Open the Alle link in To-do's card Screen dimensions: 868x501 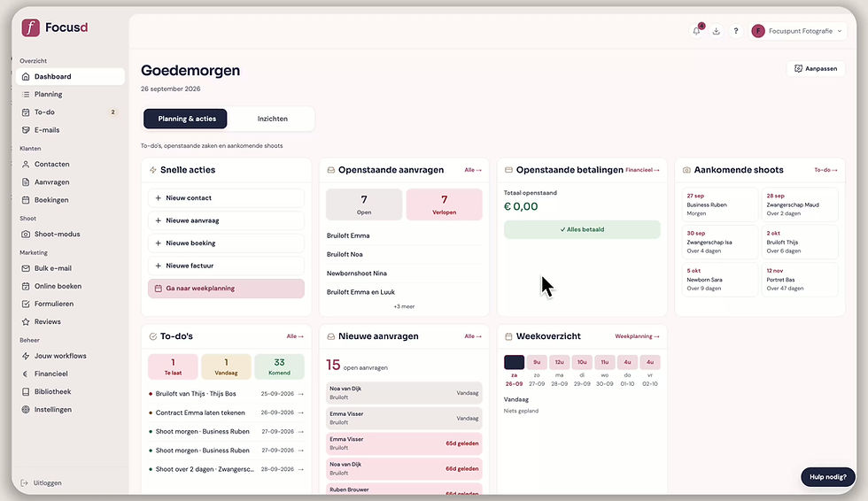(295, 336)
